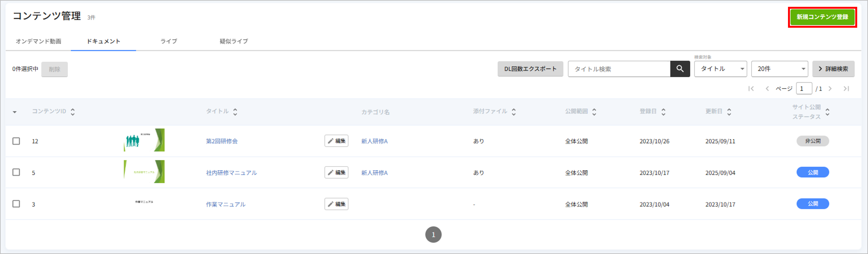This screenshot has height=254, width=868.
Task: Open 20件 page size dropdown
Action: 779,69
